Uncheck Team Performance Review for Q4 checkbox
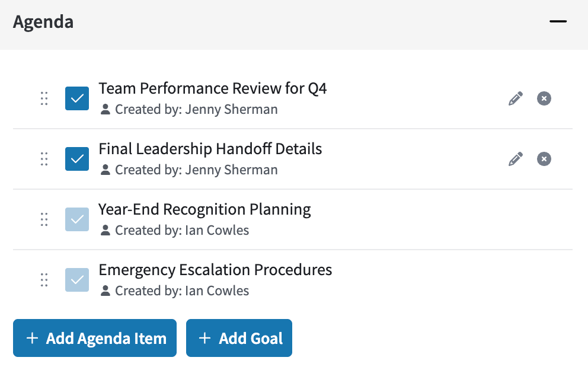588x370 pixels. [77, 98]
